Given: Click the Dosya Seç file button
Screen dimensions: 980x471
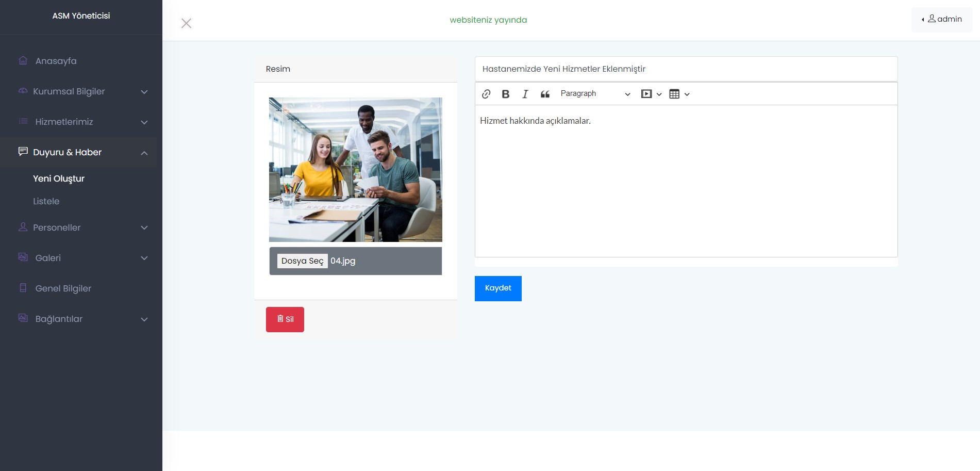Looking at the screenshot, I should (303, 261).
